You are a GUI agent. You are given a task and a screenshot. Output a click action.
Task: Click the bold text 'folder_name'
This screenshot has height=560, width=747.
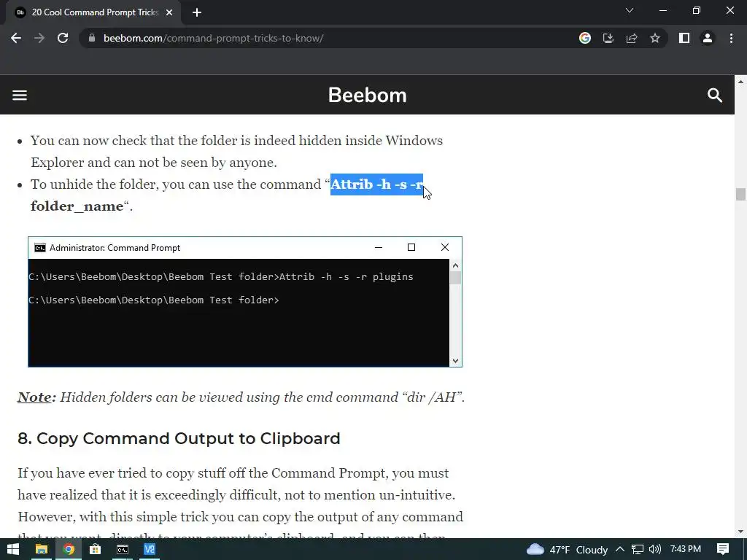pos(77,206)
